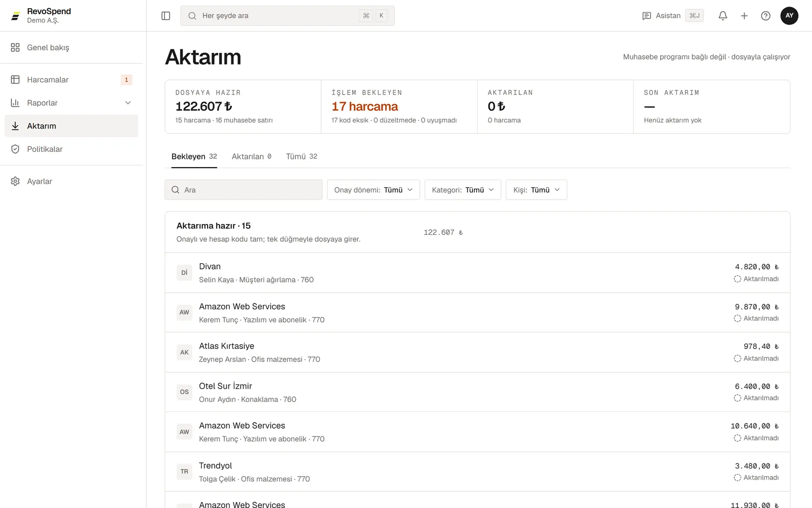Open the Asistan button

[672, 16]
